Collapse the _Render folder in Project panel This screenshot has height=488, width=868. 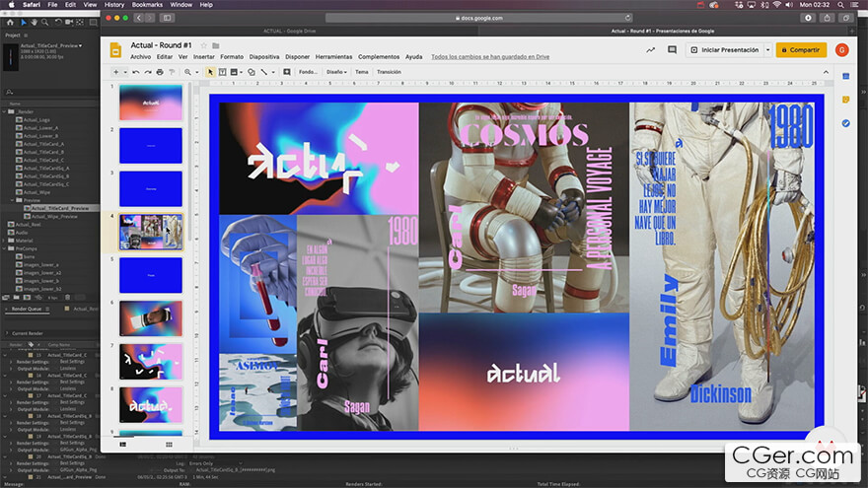pyautogui.click(x=4, y=111)
